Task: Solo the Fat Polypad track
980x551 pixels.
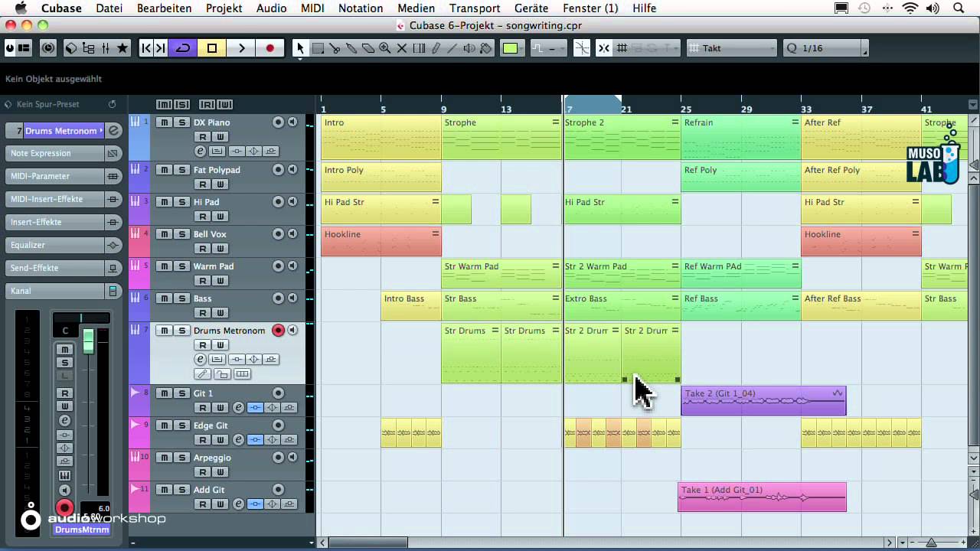Action: tap(181, 170)
